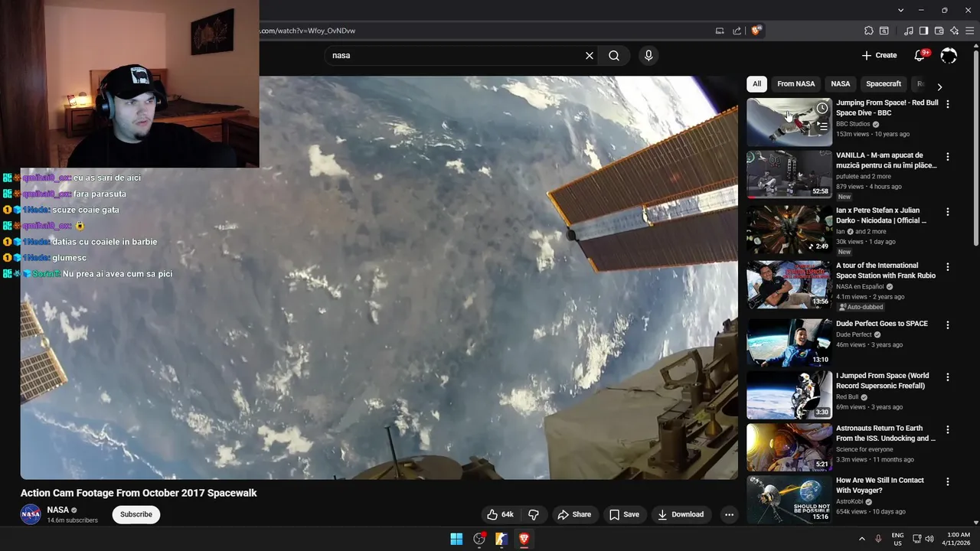Click the YouTube search magnifier button

click(x=614, y=55)
